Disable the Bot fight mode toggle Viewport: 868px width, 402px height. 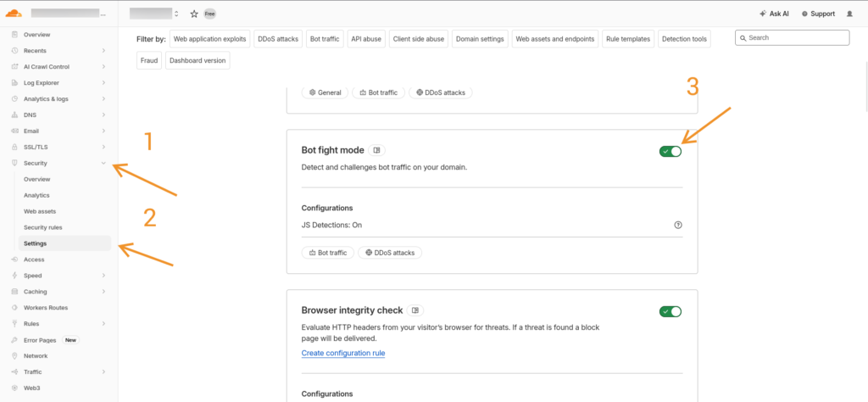670,151
